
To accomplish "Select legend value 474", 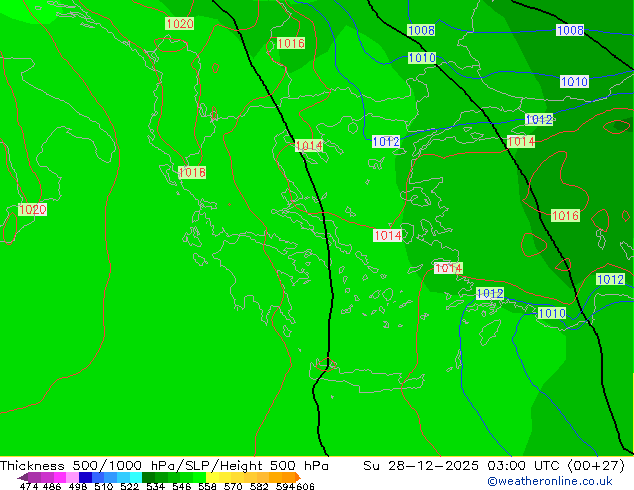I will [x=29, y=486].
